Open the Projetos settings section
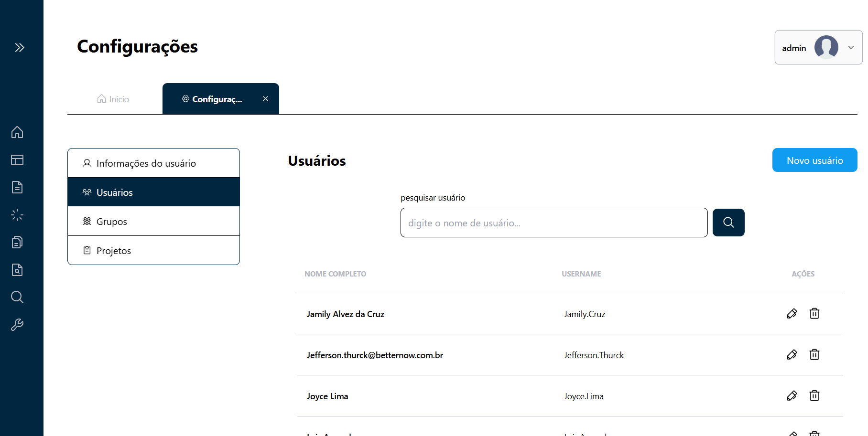The height and width of the screenshot is (436, 868). (x=153, y=251)
